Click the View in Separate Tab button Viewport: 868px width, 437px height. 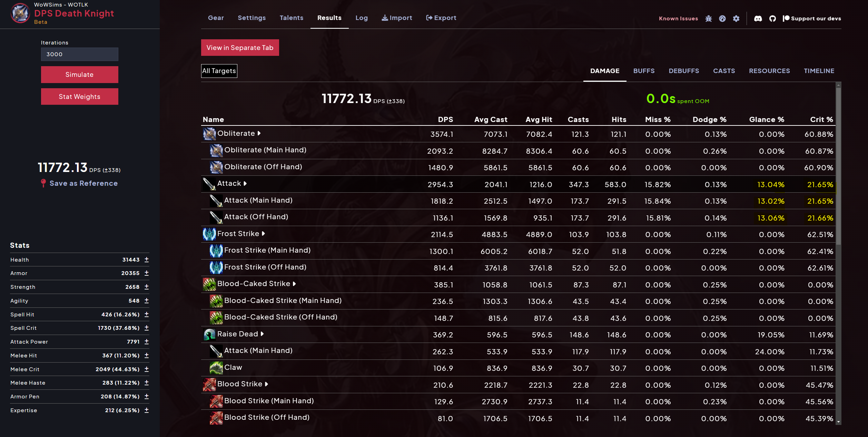[240, 48]
